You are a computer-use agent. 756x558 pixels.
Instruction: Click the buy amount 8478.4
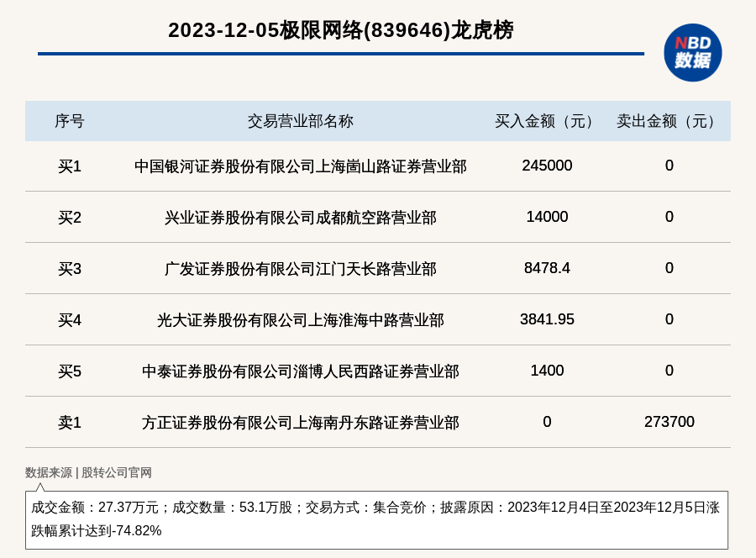(x=547, y=268)
